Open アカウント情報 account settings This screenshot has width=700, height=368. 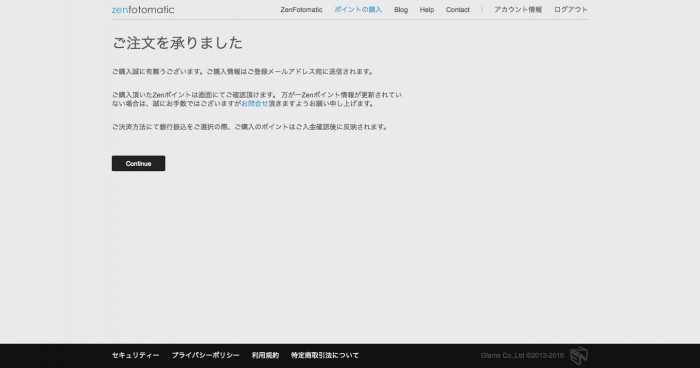[x=518, y=10]
